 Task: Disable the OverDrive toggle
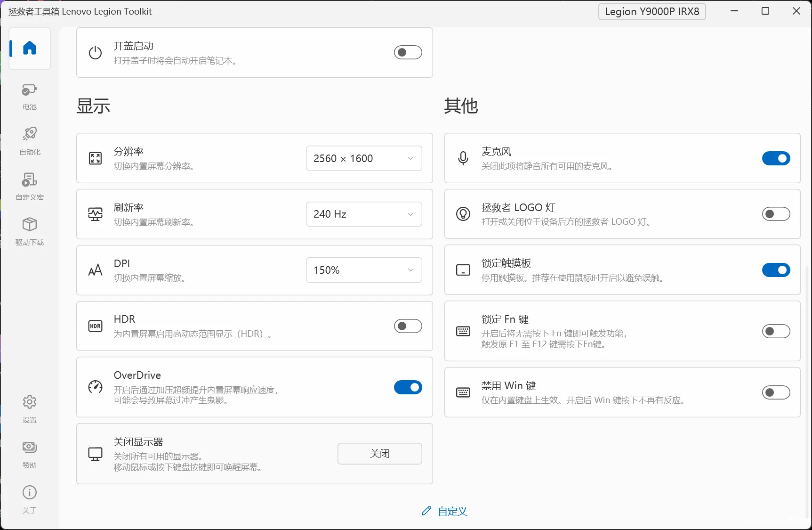[x=408, y=387]
